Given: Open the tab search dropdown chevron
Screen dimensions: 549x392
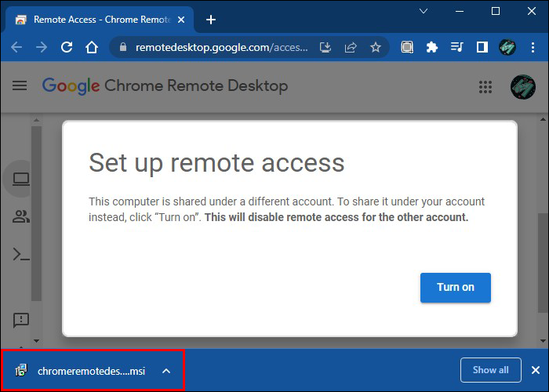Looking at the screenshot, I should [x=424, y=12].
